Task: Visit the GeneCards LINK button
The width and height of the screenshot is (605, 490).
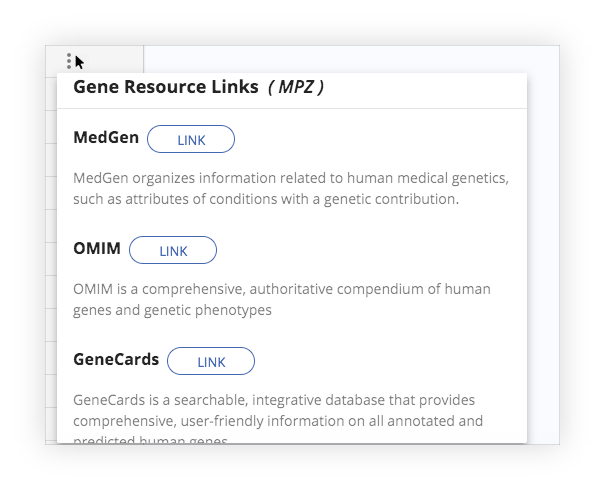Action: [x=211, y=361]
